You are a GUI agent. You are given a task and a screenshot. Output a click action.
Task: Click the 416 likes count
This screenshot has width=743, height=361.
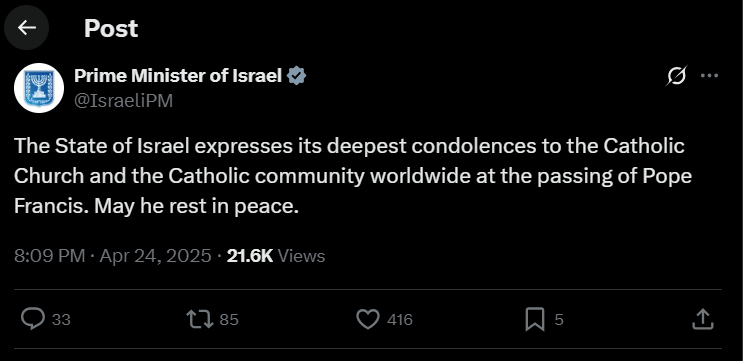pyautogui.click(x=399, y=320)
